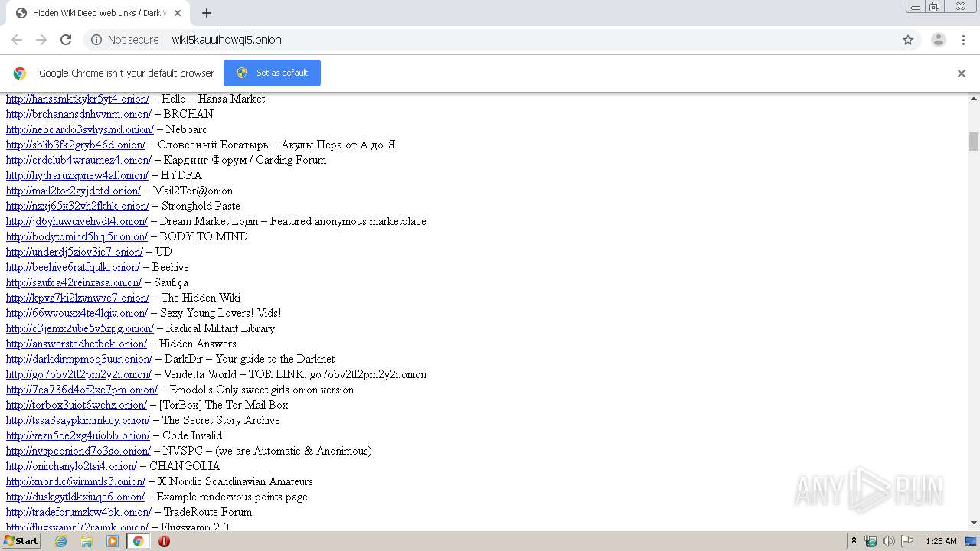
Task: Open the nvspconiond7o3so.onion link
Action: click(78, 451)
